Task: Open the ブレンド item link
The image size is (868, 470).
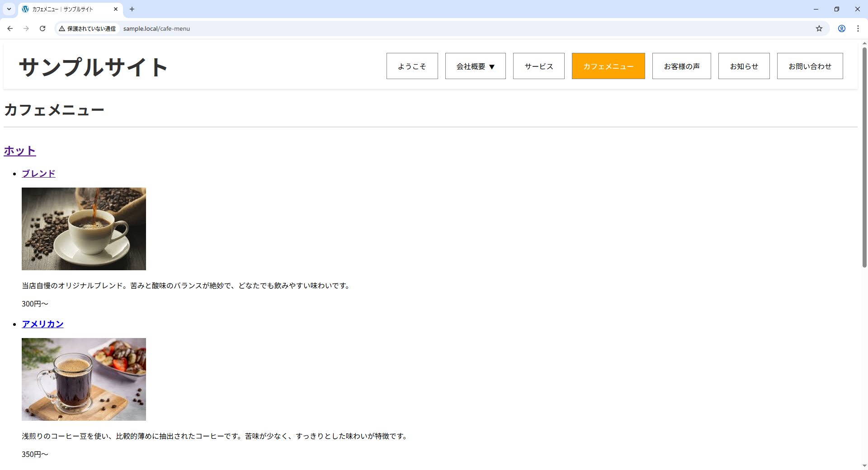Action: coord(38,174)
